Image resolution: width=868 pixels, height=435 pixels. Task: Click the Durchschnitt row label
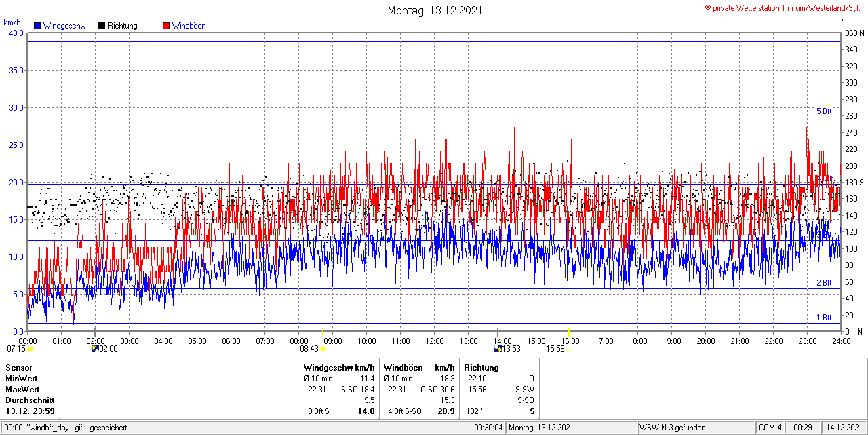point(30,400)
